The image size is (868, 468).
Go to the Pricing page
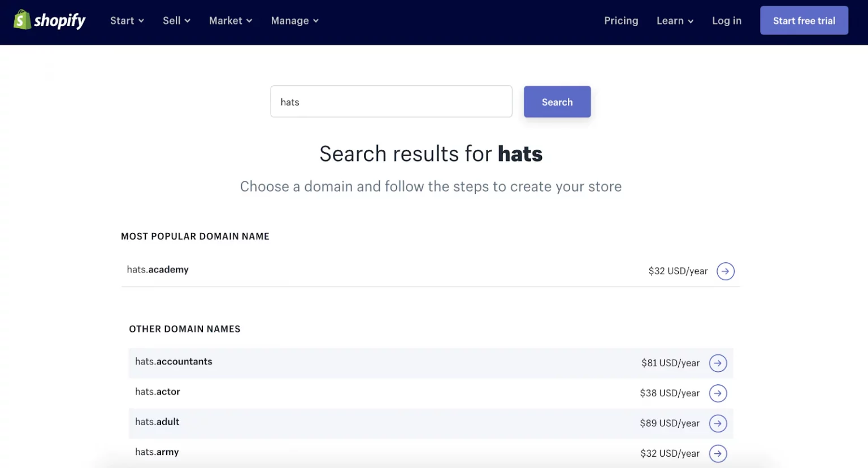[620, 21]
